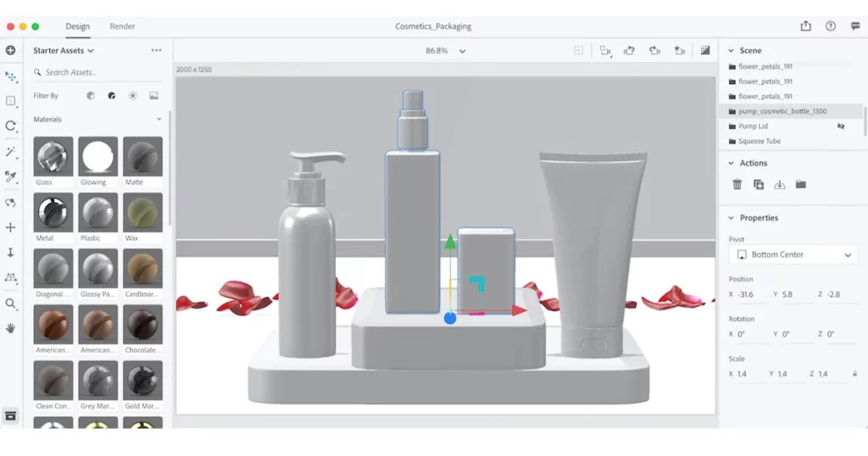The image size is (868, 456).
Task: Choose the Matte material thumbnail
Action: point(142,157)
